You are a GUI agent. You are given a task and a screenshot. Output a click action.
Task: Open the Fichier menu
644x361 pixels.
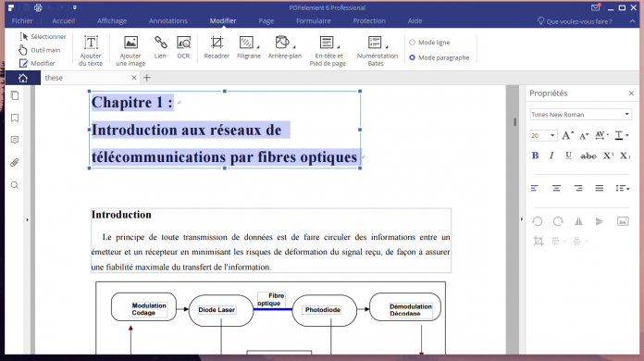22,21
